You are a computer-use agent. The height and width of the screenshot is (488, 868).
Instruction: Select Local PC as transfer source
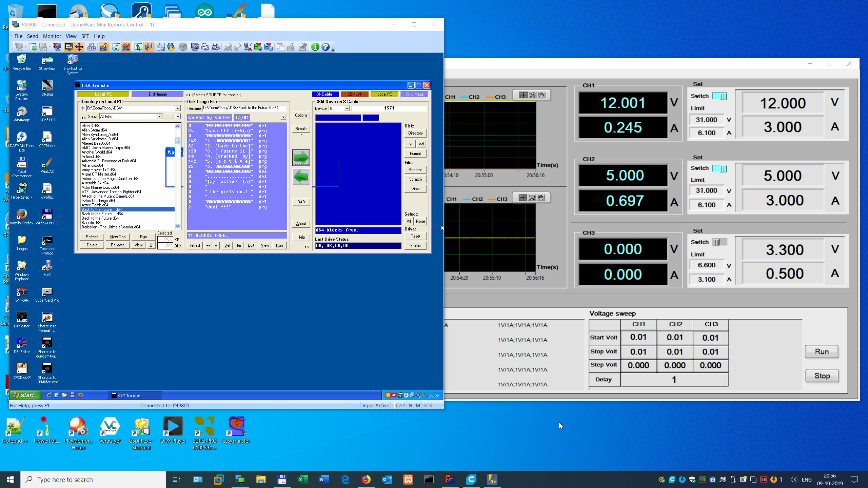[103, 94]
